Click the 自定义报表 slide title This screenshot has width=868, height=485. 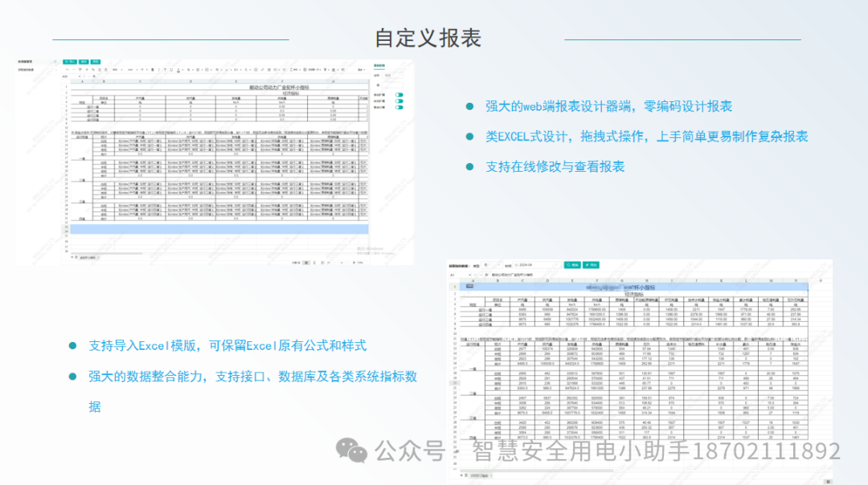428,39
